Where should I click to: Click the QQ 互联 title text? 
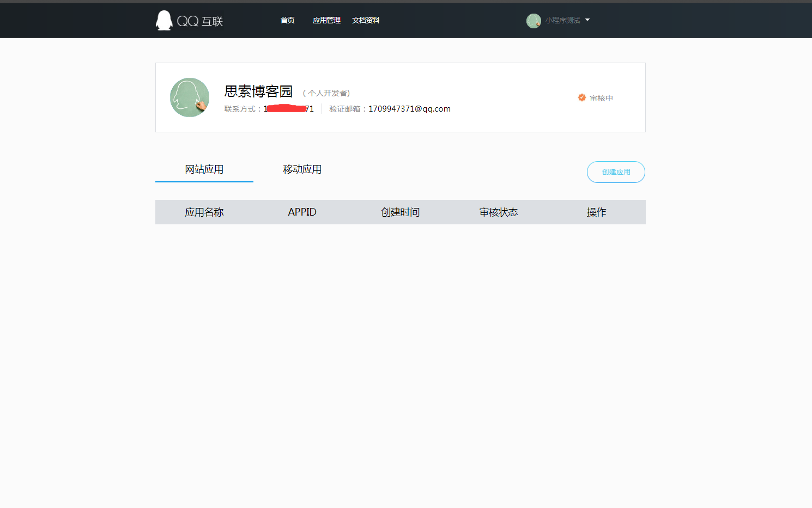(200, 21)
